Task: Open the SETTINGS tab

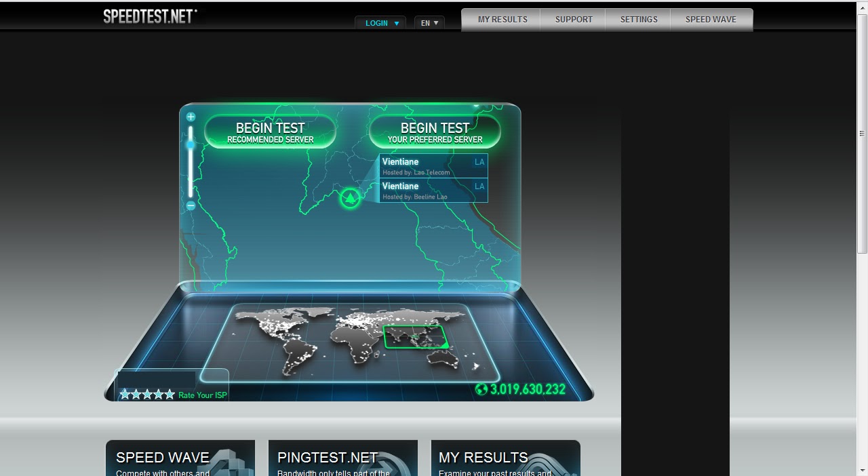Action: pyautogui.click(x=639, y=20)
